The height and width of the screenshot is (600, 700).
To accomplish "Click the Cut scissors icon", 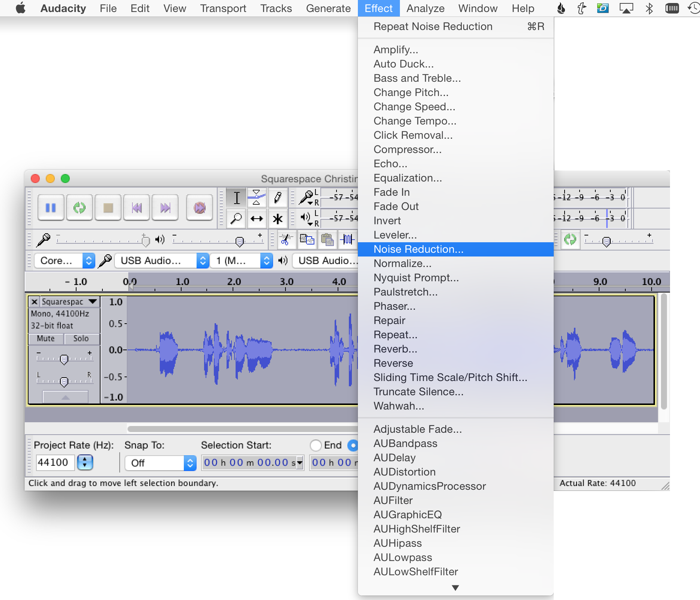I will click(x=287, y=239).
